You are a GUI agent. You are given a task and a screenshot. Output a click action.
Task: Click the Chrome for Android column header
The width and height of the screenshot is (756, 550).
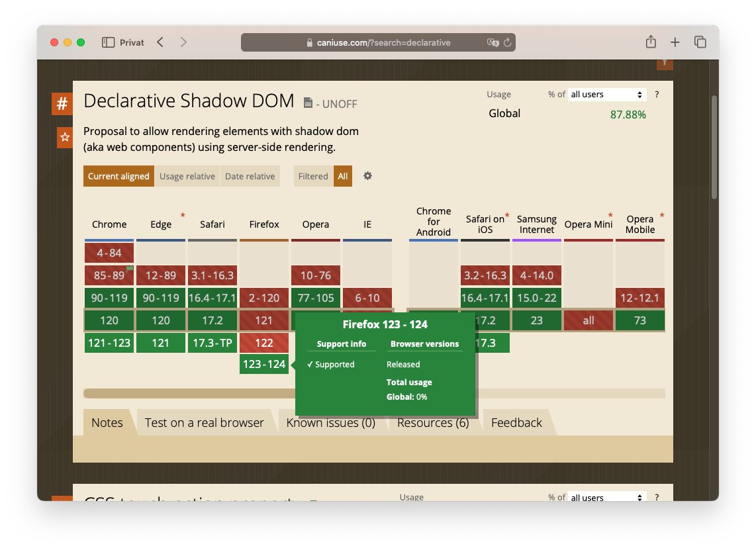(x=434, y=222)
